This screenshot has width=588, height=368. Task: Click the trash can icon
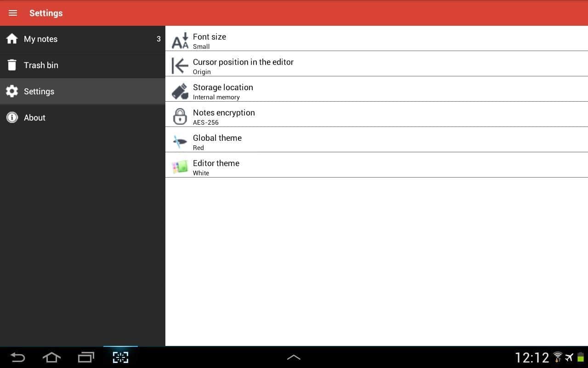[x=12, y=65]
